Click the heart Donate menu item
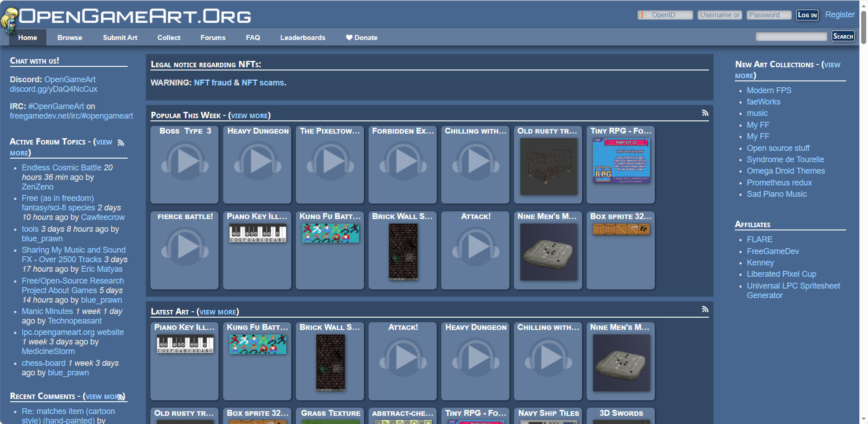 coord(361,38)
